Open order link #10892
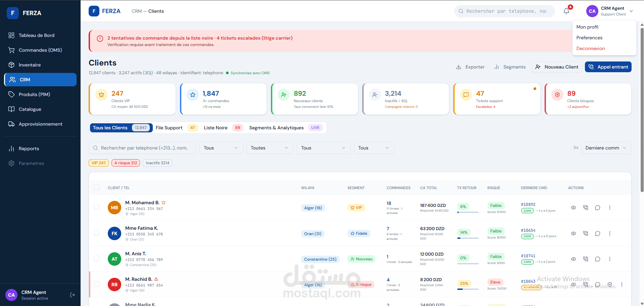 pos(528,205)
